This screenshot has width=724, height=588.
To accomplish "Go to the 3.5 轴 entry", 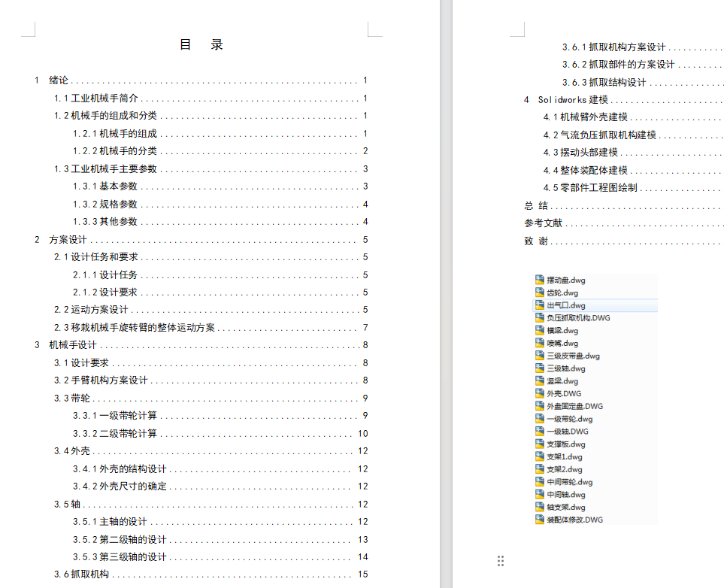I will [x=211, y=505].
